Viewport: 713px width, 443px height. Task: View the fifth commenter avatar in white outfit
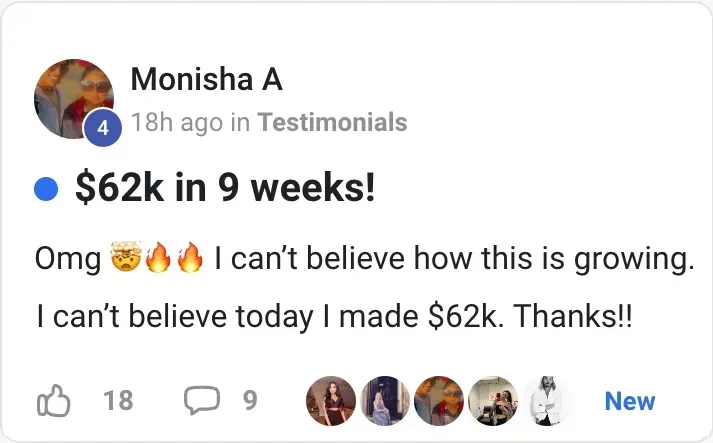tap(546, 401)
